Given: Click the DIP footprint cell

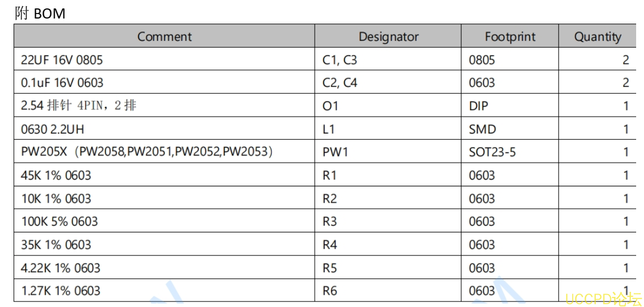Looking at the screenshot, I should tap(478, 106).
